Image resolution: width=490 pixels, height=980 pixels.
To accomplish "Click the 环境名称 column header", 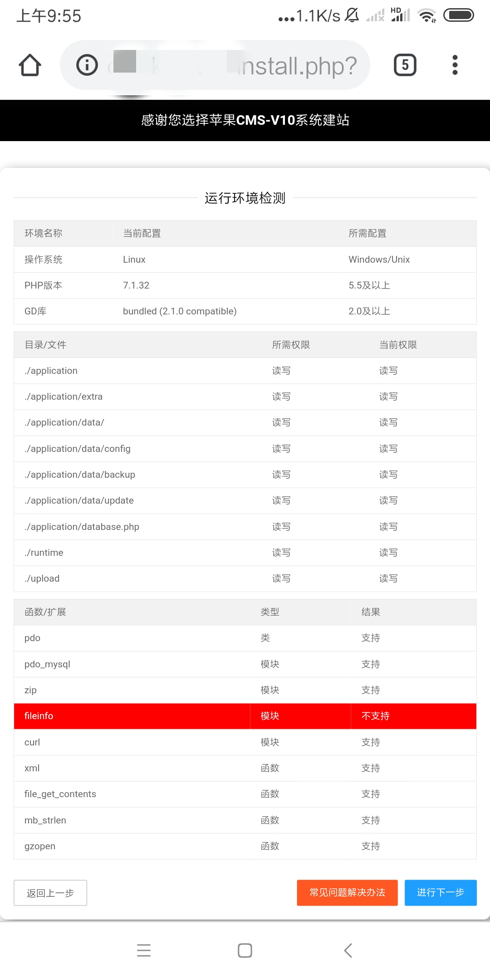I will point(44,233).
